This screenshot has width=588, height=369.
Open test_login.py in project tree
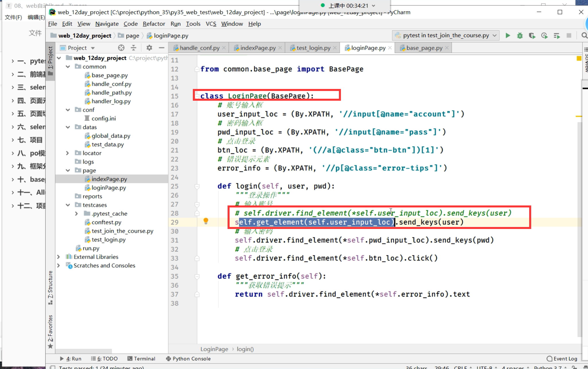tap(108, 240)
